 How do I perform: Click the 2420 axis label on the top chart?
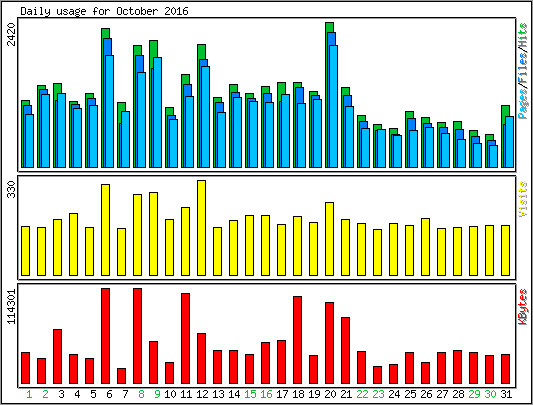pyautogui.click(x=12, y=34)
